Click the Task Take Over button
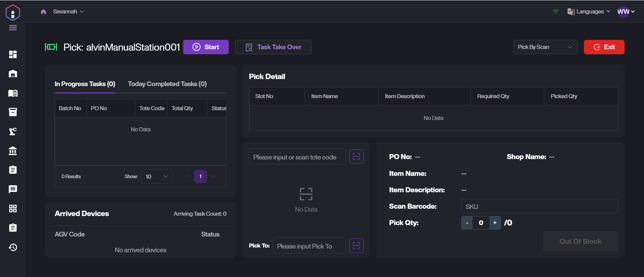This screenshot has width=644, height=277. coord(273,47)
